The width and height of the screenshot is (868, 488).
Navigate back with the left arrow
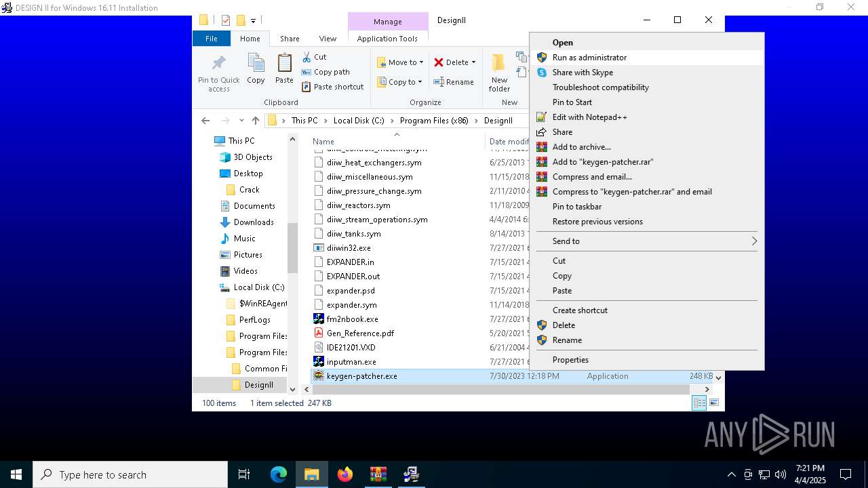205,121
